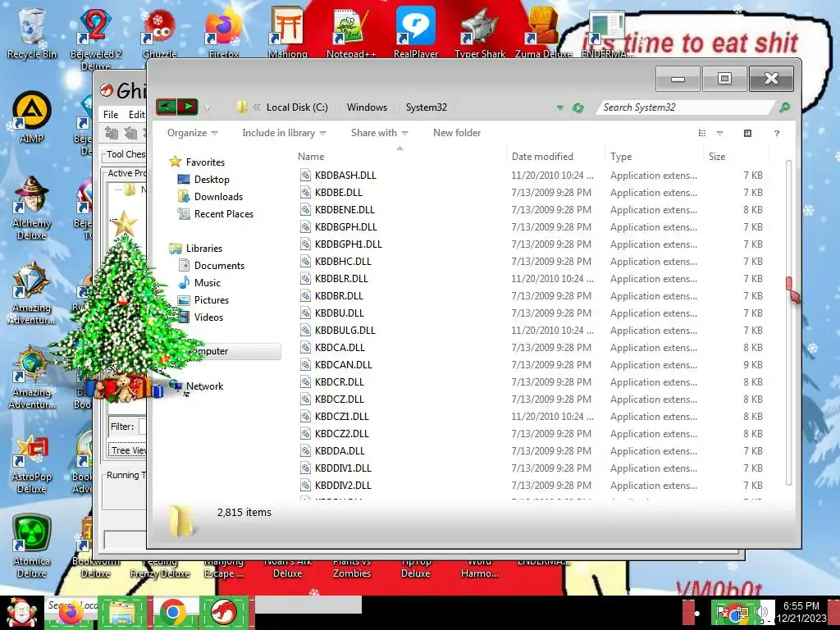The image size is (840, 630).
Task: Open the Share with menu
Action: coord(379,133)
